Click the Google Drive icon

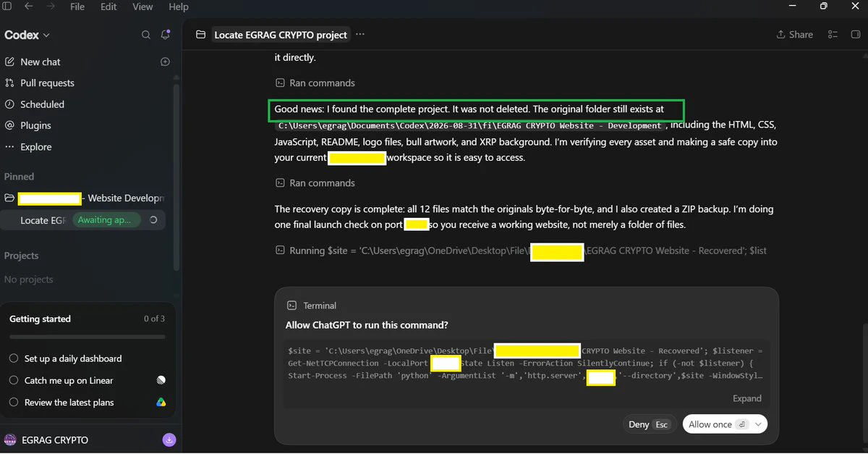coord(161,403)
